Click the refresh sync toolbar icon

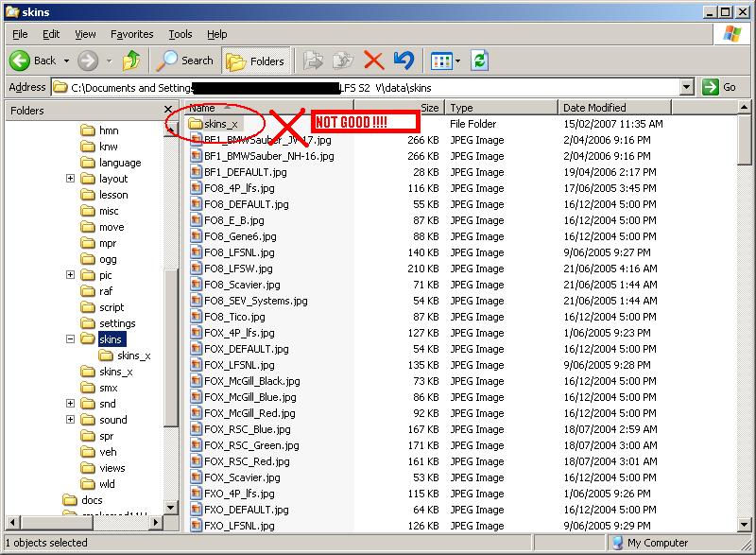[480, 61]
